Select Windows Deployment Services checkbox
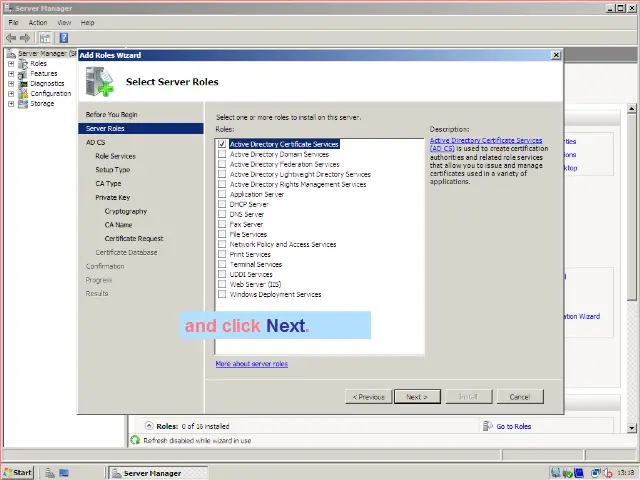Image resolution: width=640 pixels, height=480 pixels. pos(222,294)
